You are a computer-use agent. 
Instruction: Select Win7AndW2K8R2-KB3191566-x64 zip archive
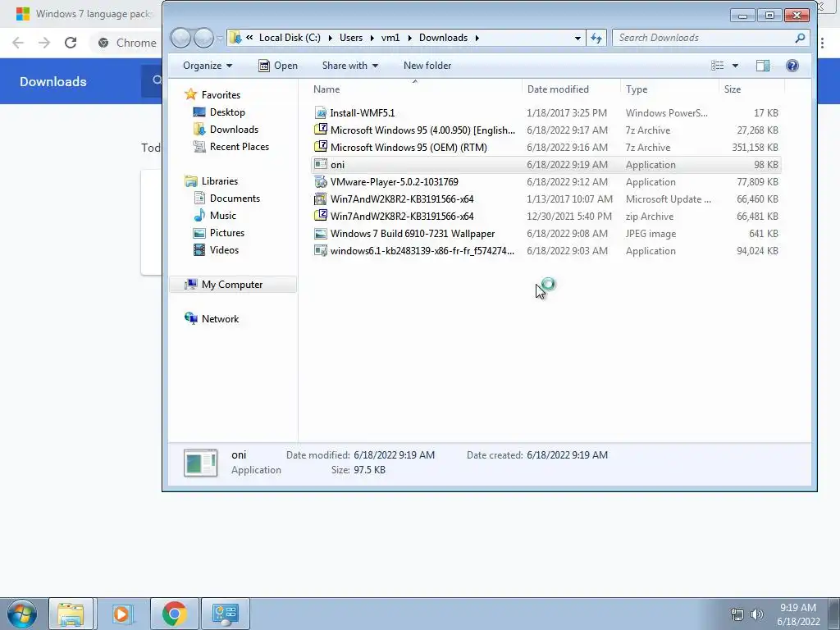click(546, 217)
